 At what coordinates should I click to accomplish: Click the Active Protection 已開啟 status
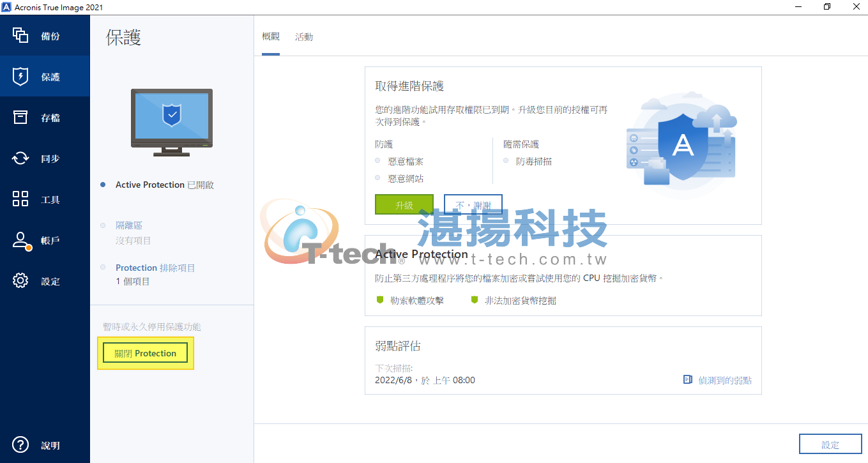point(165,185)
